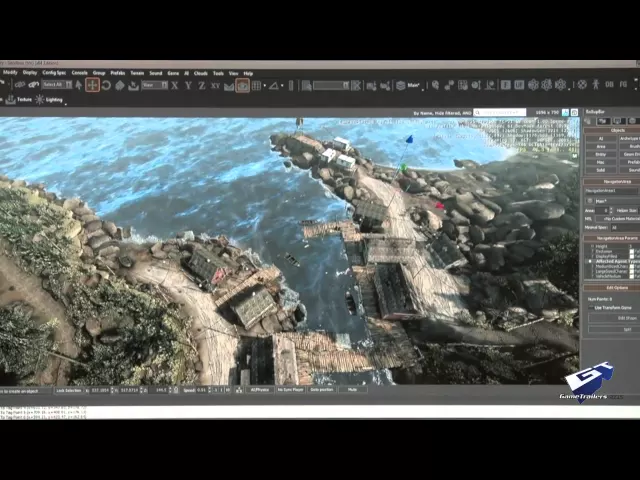640x480 pixels.
Task: Click the Edit Shape button
Action: coord(614,318)
